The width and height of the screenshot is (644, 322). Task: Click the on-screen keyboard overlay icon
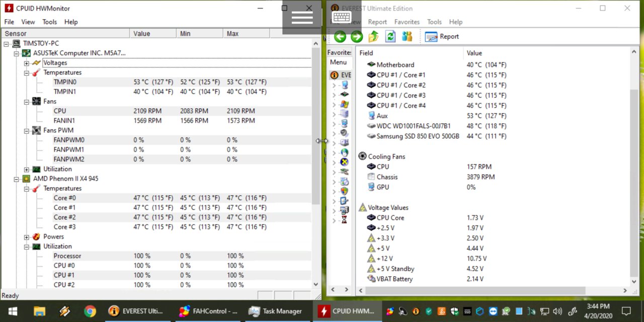point(342,17)
